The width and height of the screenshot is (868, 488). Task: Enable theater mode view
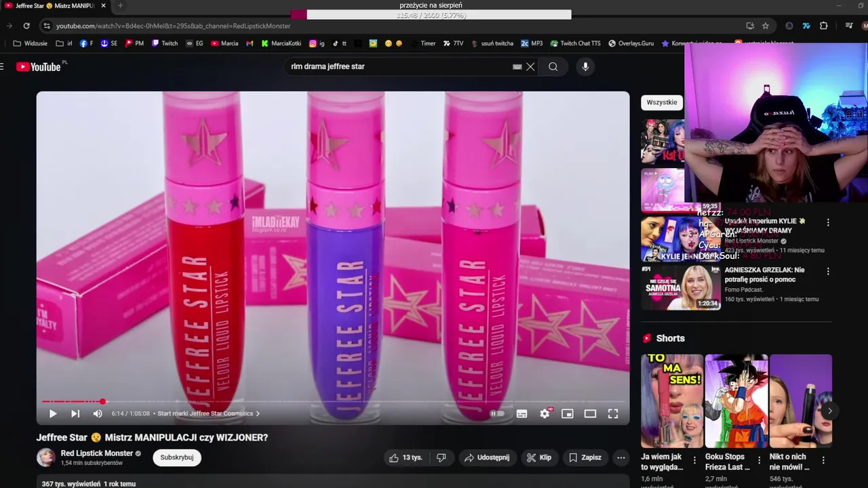pos(590,413)
